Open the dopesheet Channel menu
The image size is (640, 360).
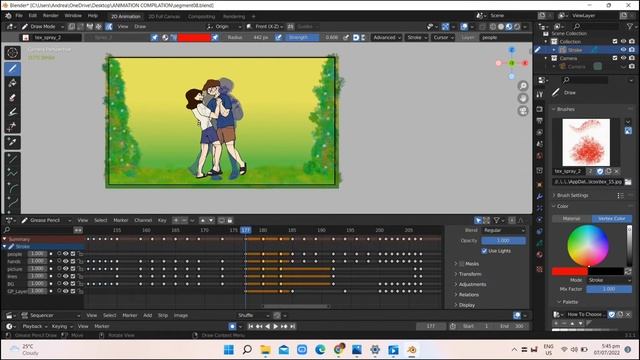[x=143, y=220]
